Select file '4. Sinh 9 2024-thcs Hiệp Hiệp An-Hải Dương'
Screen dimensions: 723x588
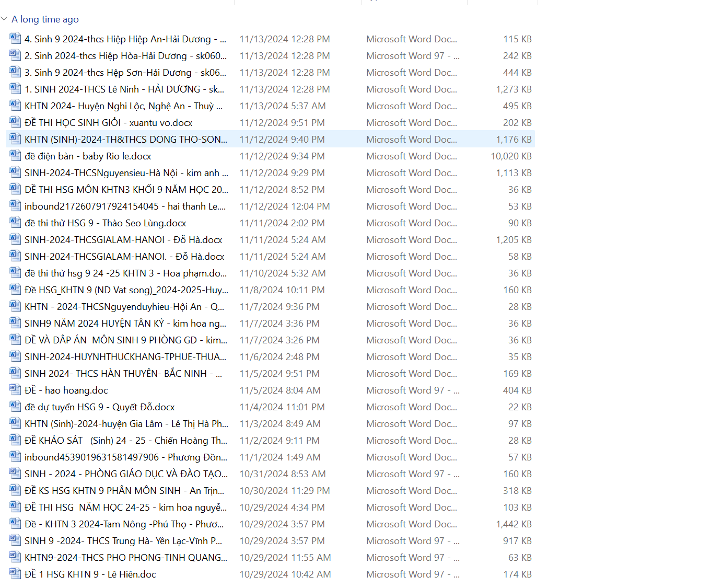point(125,39)
